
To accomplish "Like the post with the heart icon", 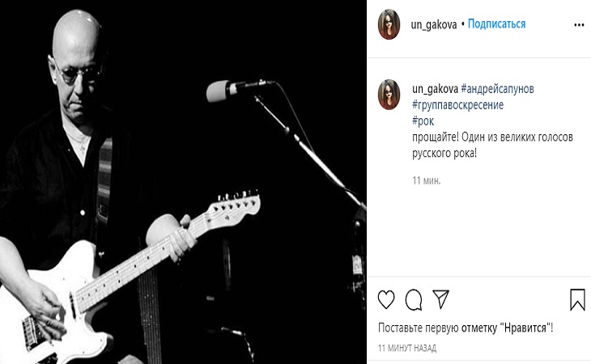I will click(386, 299).
